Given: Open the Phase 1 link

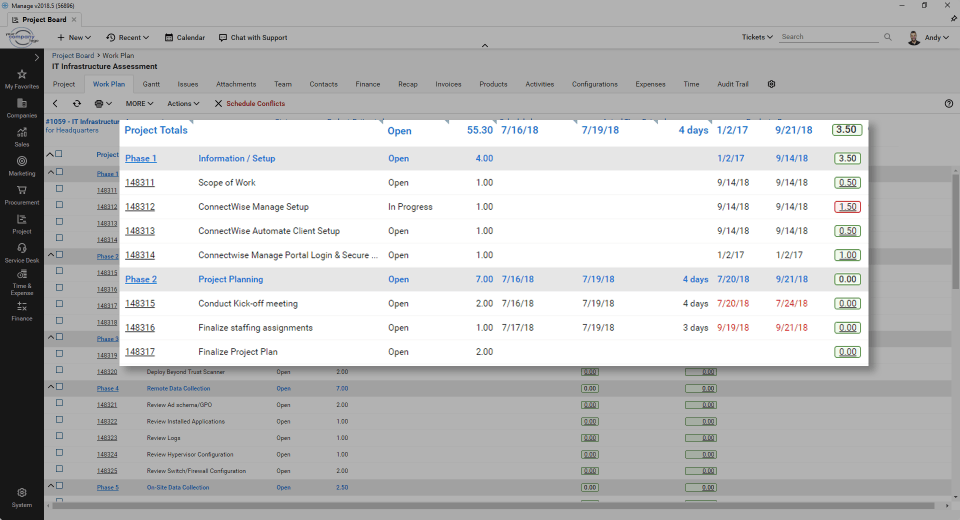Looking at the screenshot, I should click(x=141, y=158).
